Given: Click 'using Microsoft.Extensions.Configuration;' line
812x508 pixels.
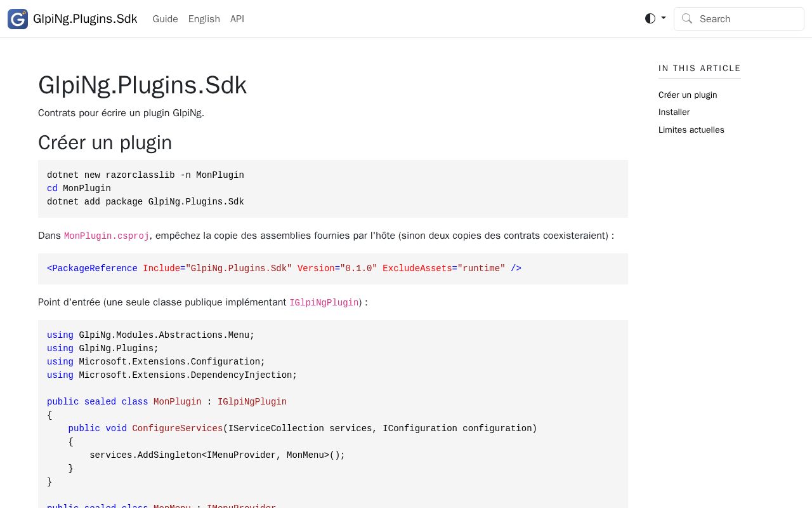Looking at the screenshot, I should [156, 362].
